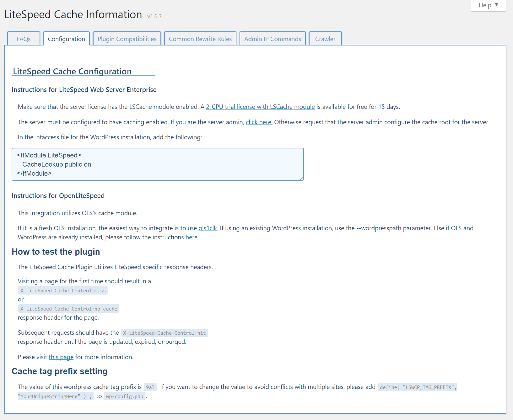Screen dimensions: 513x420
Task: Click 'Instructions for OpenLiteSpeed' heading
Action: tap(58, 196)
